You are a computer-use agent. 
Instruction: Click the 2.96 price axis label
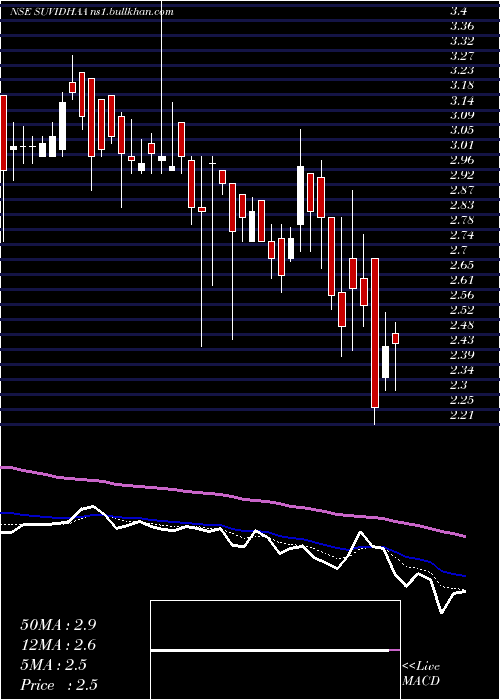462,160
